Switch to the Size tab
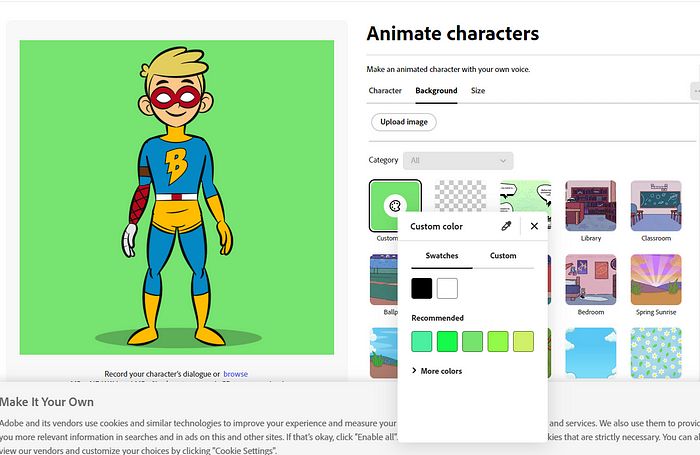Image resolution: width=700 pixels, height=455 pixels. tap(478, 91)
